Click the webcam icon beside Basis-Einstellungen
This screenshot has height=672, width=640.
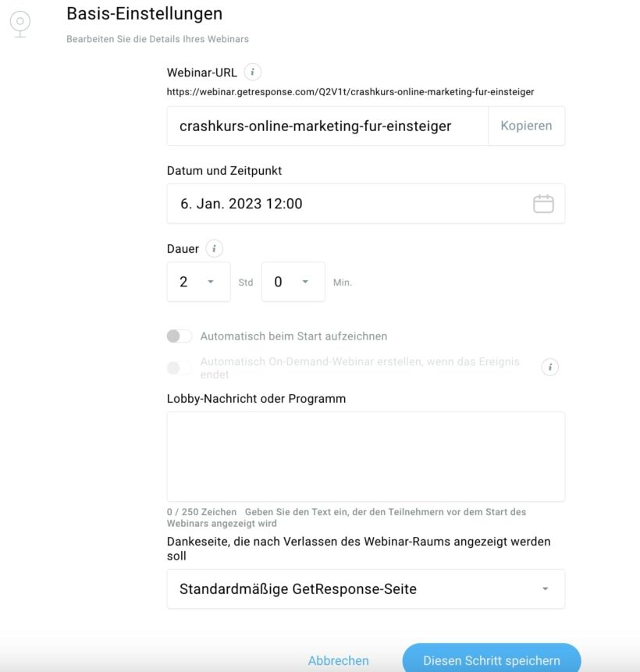20,23
